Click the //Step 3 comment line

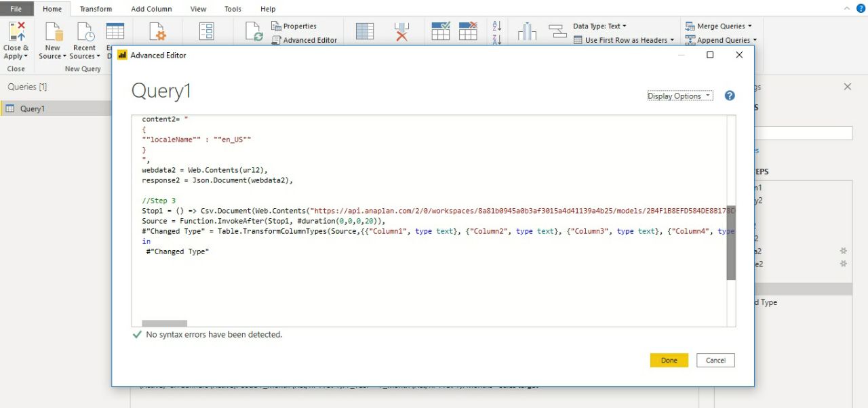click(x=159, y=201)
